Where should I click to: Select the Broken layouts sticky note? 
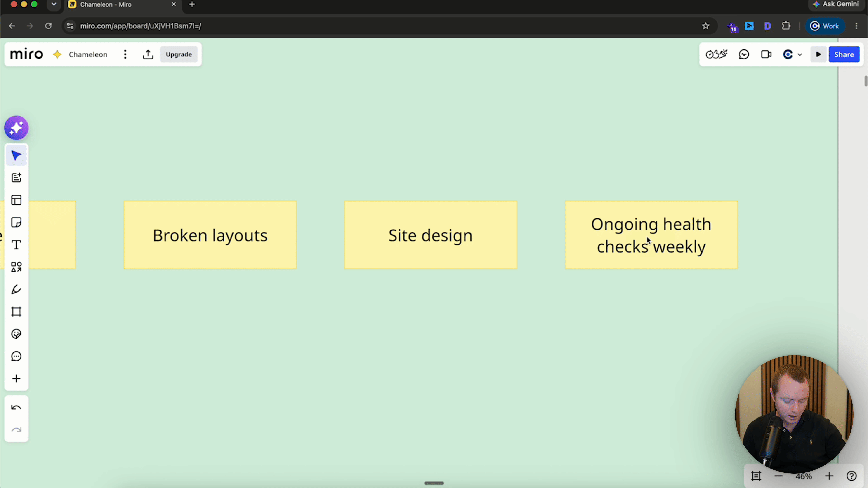click(210, 235)
